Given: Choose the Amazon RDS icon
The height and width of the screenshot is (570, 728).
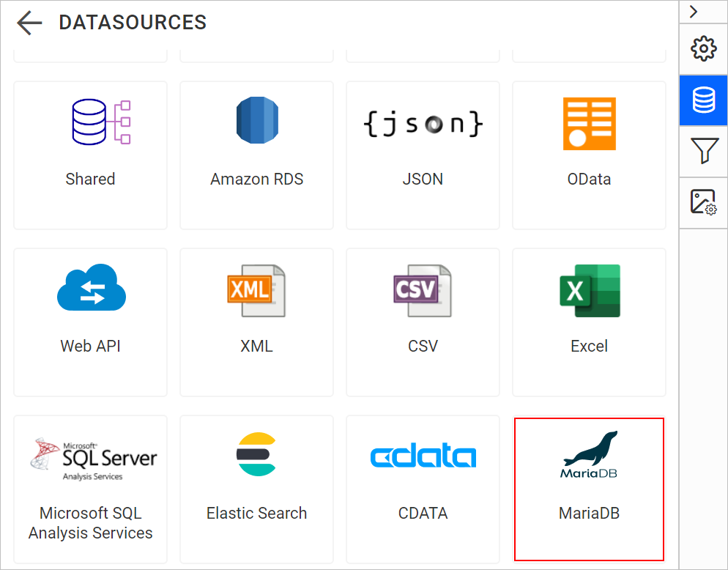Looking at the screenshot, I should pos(257,120).
